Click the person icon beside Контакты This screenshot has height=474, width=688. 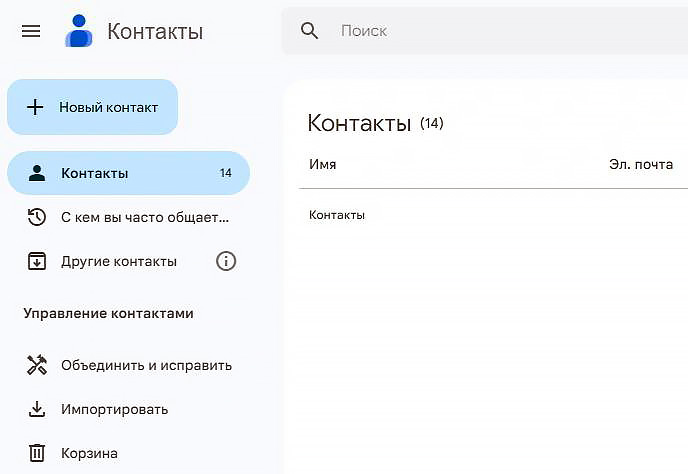point(37,173)
